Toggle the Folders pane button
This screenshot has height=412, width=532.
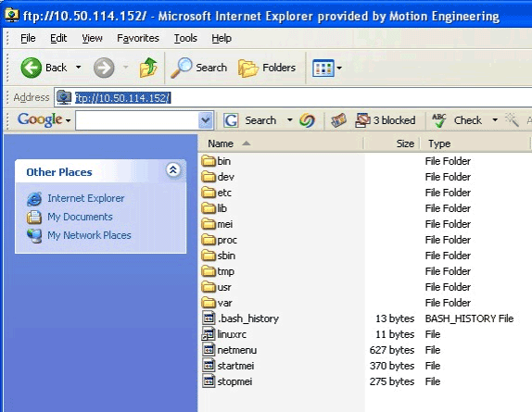(x=267, y=68)
